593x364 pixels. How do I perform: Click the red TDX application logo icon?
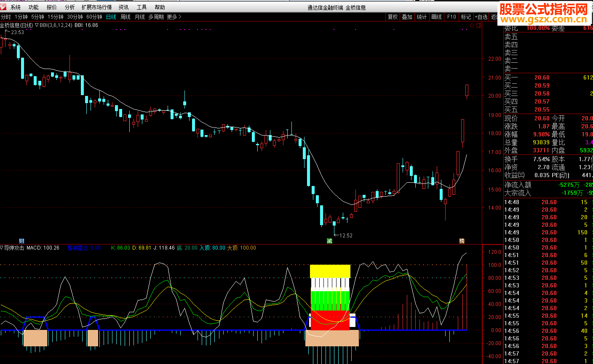point(3,7)
